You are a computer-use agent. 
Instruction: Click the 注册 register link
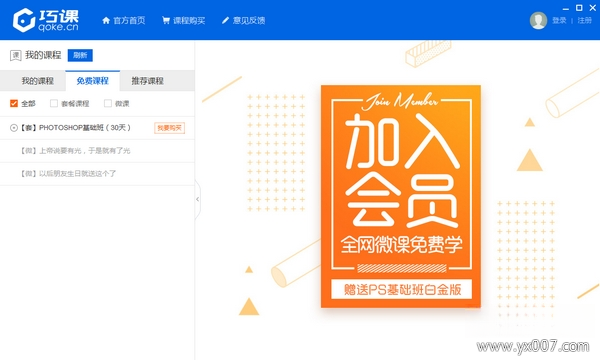584,20
